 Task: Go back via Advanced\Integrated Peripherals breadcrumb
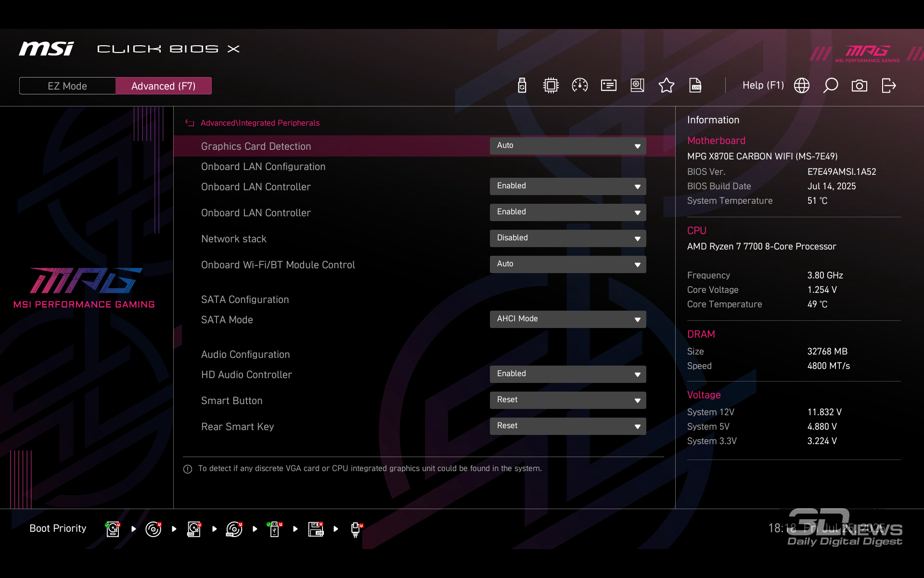pos(260,123)
